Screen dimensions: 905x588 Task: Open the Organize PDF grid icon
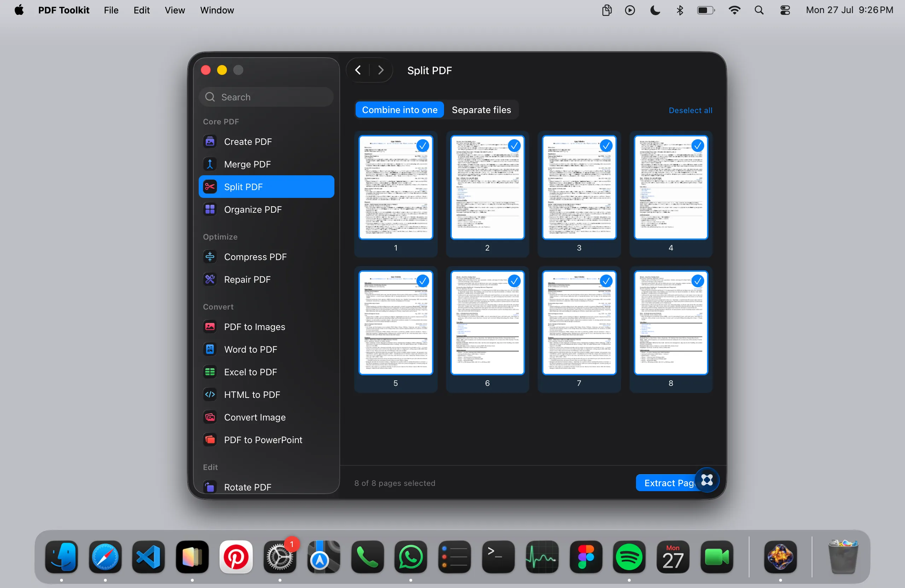coord(210,210)
